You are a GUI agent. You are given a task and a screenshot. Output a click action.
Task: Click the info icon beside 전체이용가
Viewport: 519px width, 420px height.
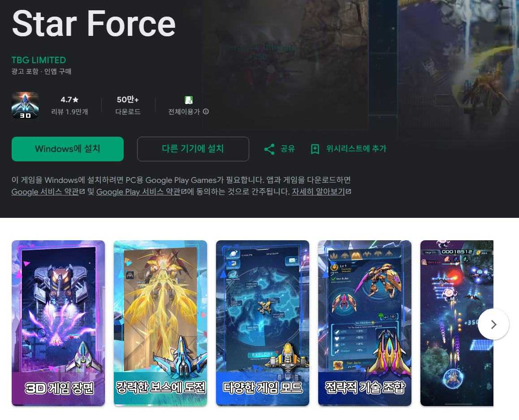point(206,112)
